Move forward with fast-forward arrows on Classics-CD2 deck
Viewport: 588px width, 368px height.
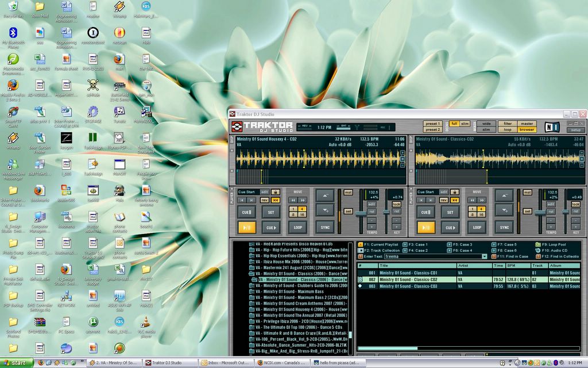[x=482, y=200]
